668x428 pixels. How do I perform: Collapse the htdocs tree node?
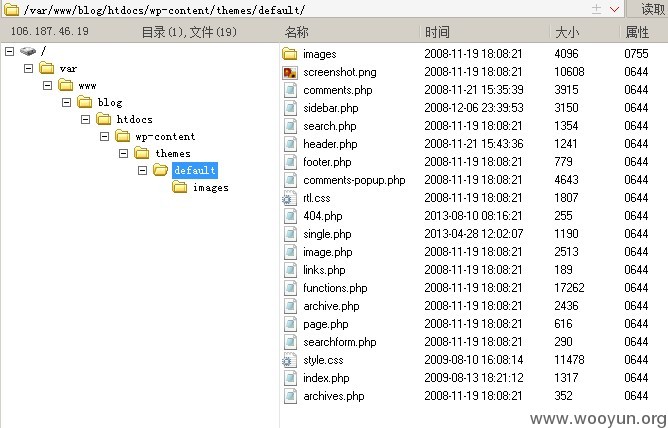pos(86,120)
